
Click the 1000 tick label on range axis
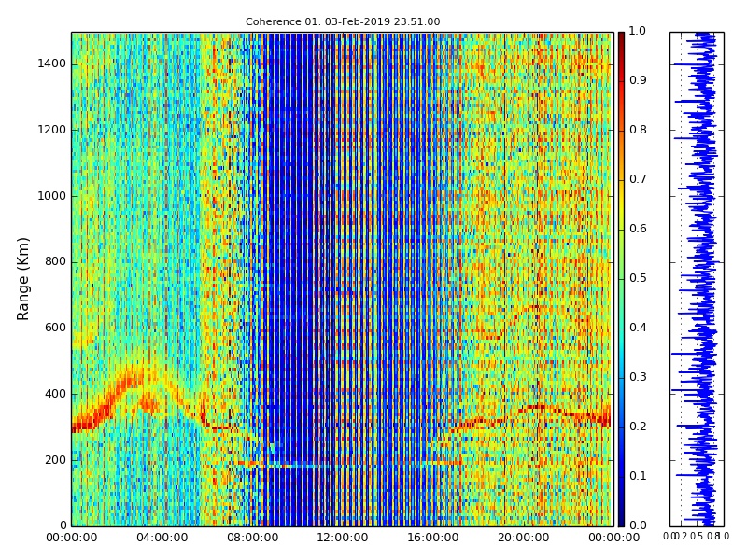pyautogui.click(x=52, y=196)
